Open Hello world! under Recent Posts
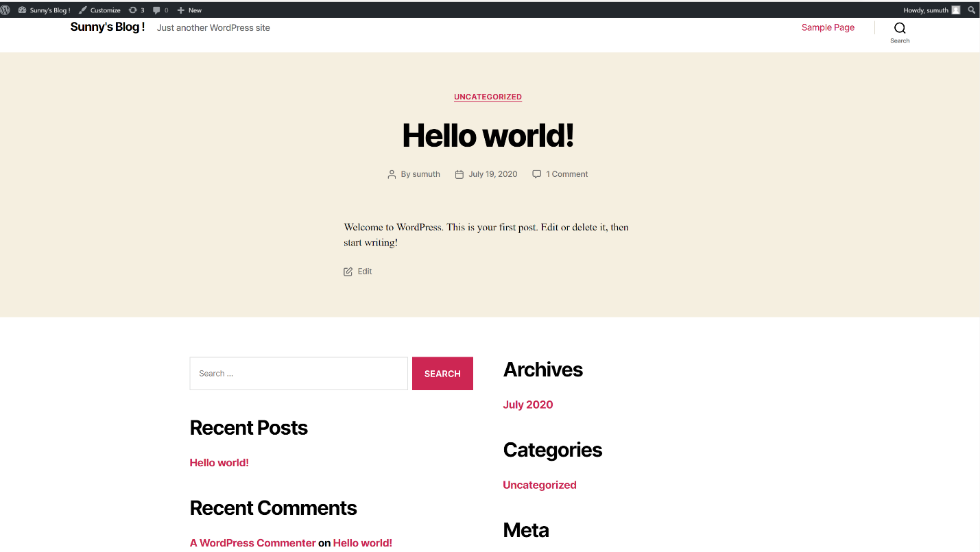The height and width of the screenshot is (552, 980). [219, 462]
